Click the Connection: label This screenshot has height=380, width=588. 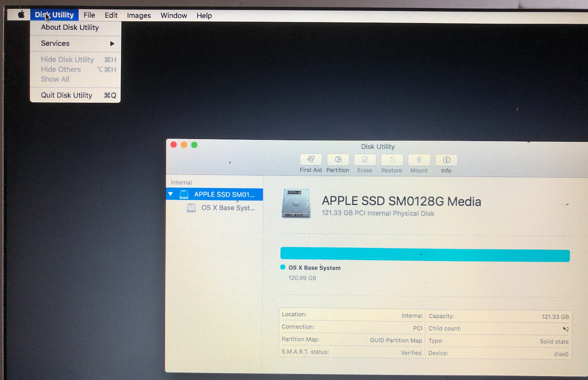[x=298, y=327]
